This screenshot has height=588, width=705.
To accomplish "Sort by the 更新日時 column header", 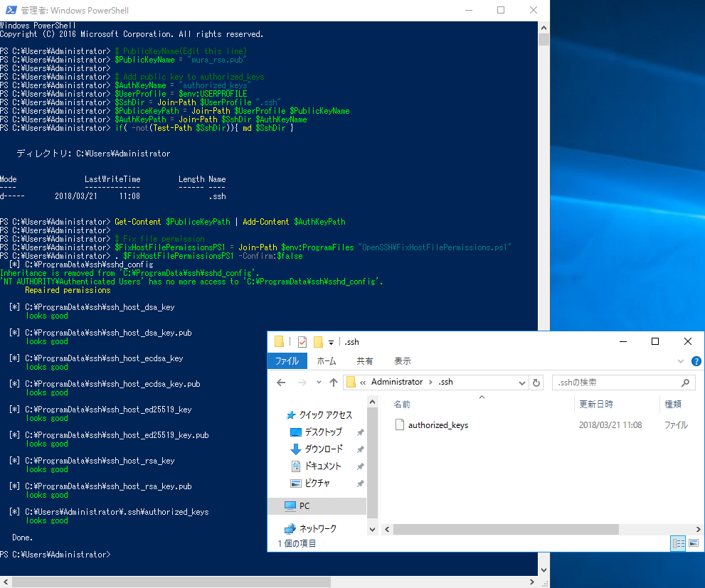I will coord(596,405).
